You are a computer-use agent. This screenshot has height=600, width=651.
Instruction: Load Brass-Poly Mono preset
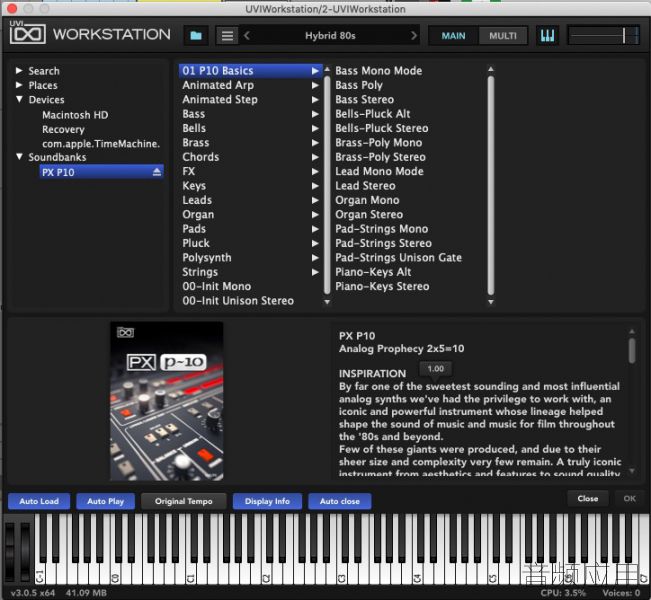pyautogui.click(x=379, y=142)
